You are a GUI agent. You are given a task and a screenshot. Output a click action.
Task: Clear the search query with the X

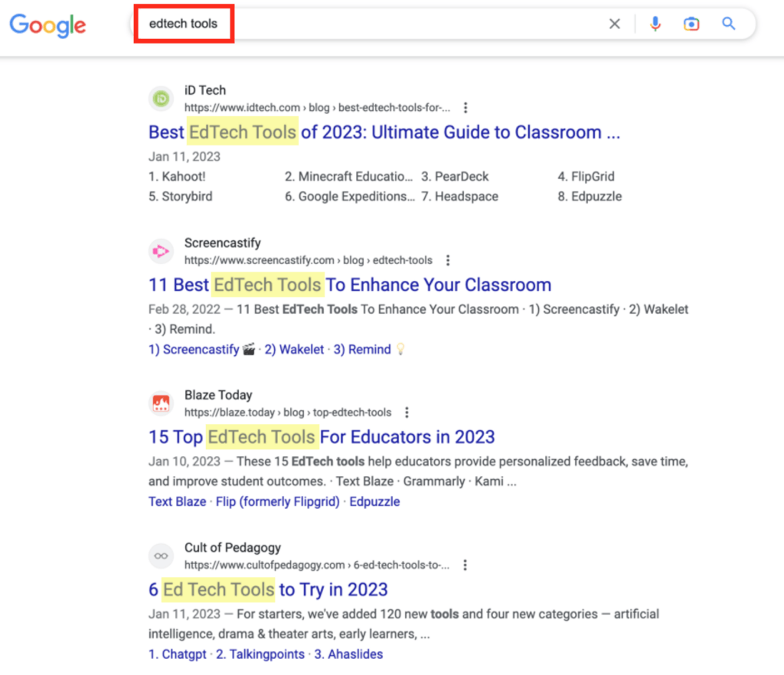pyautogui.click(x=615, y=24)
